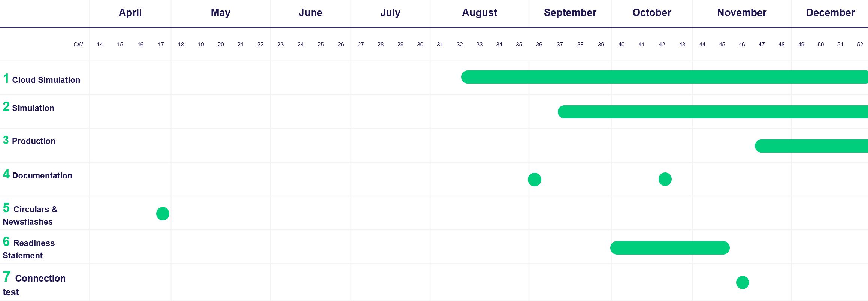Click the Documentation row label

pos(42,175)
